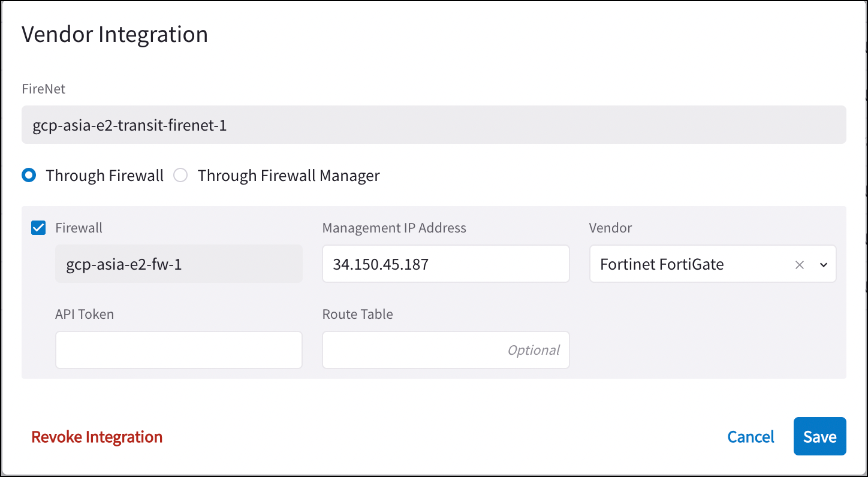Clear the Fortinet FortiGate vendor selection
The height and width of the screenshot is (477, 868).
[x=799, y=264]
